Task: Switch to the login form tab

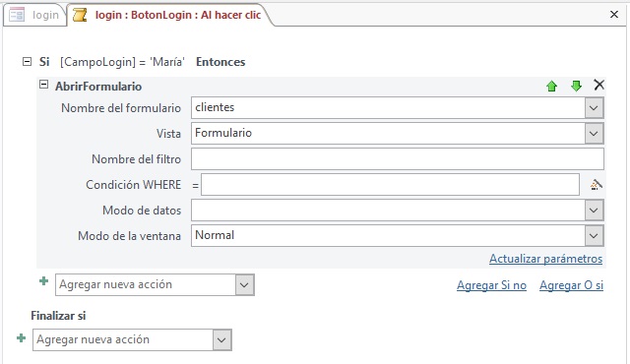Action: point(34,15)
